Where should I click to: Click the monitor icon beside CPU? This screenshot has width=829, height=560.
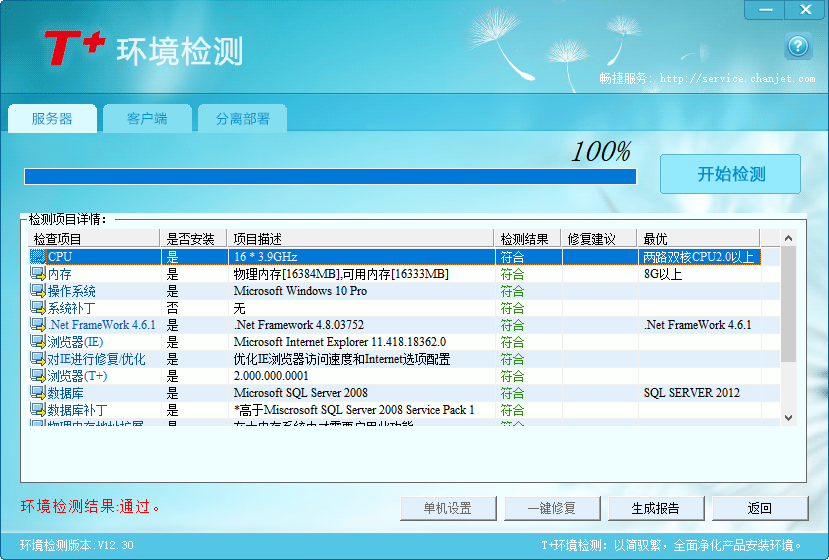38,256
